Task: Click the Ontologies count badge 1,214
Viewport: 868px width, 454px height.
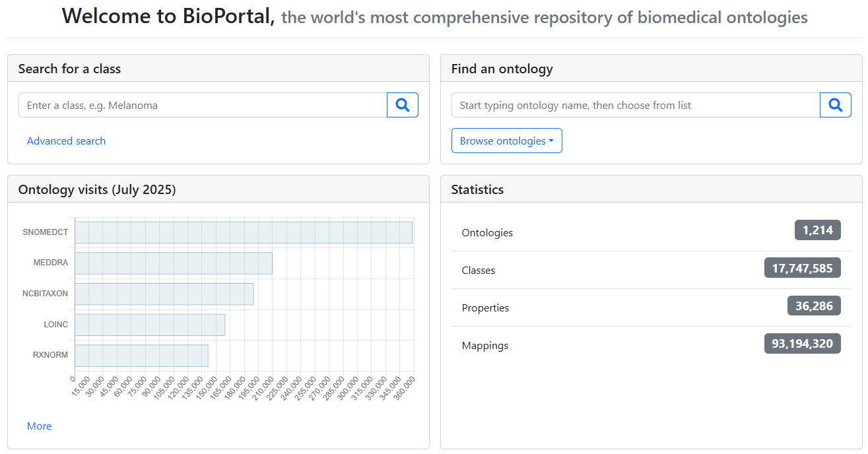Action: pyautogui.click(x=817, y=230)
